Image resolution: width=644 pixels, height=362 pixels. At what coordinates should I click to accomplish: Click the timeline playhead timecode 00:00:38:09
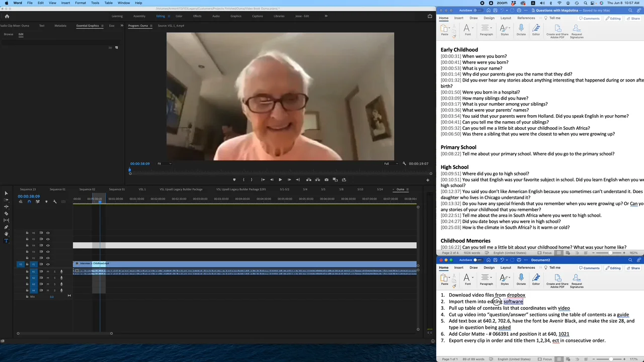click(29, 196)
